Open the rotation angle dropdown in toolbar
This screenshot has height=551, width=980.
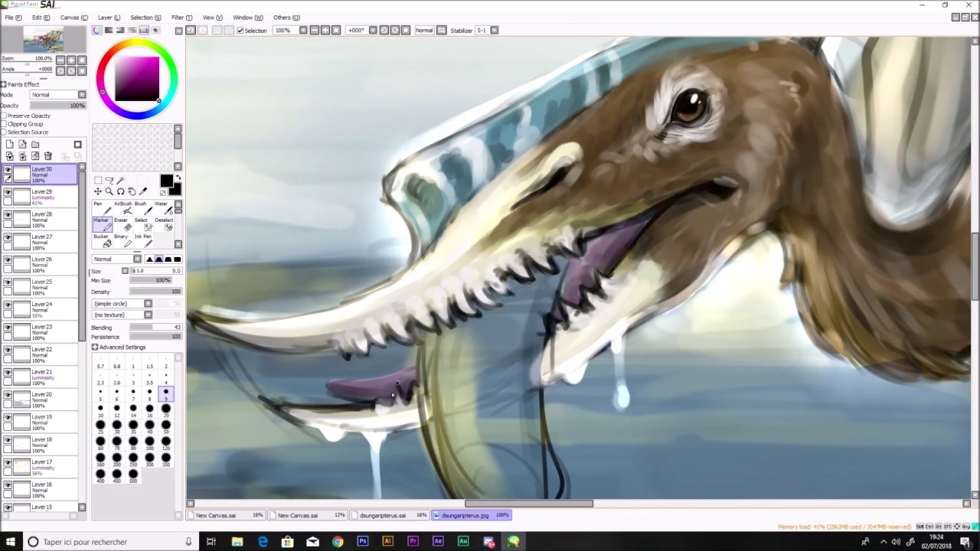[374, 30]
